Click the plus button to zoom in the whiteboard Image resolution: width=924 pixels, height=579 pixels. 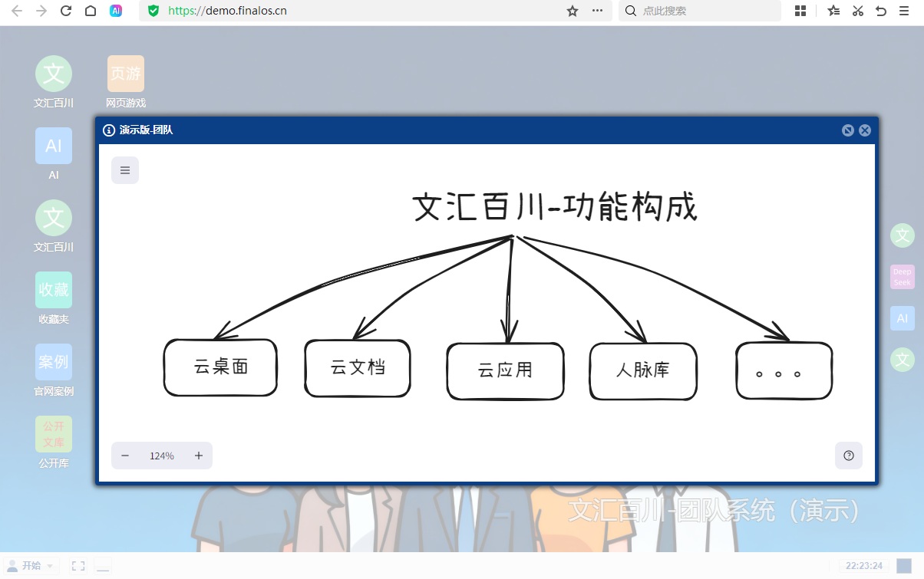(x=199, y=456)
